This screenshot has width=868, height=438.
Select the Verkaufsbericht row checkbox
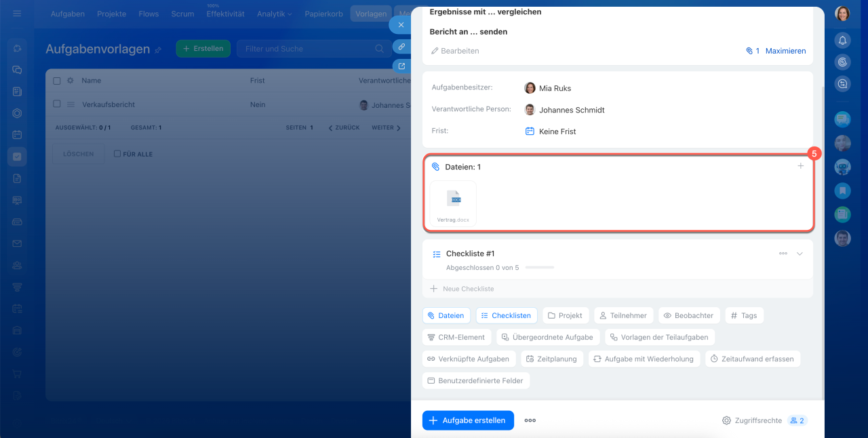(x=57, y=104)
